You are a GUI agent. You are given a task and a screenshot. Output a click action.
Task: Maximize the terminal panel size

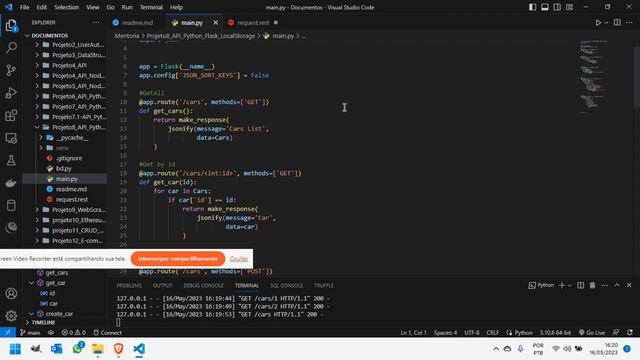coord(617,285)
